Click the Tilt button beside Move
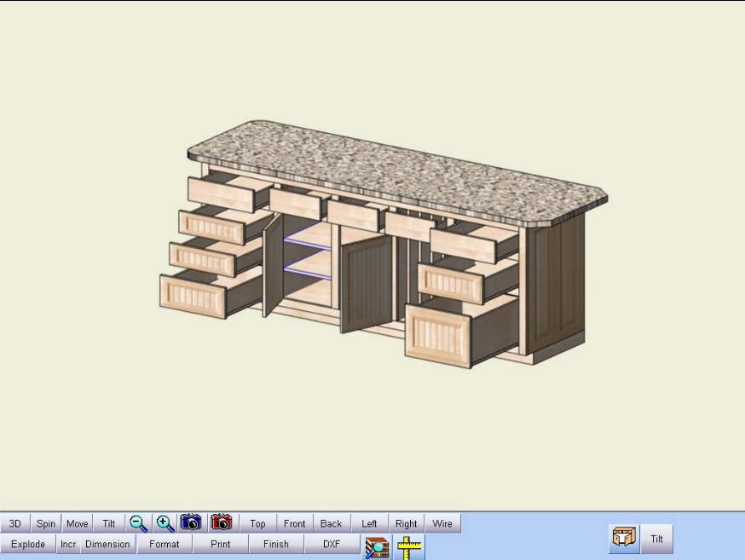Screen dimensions: 745x560 coord(109,523)
